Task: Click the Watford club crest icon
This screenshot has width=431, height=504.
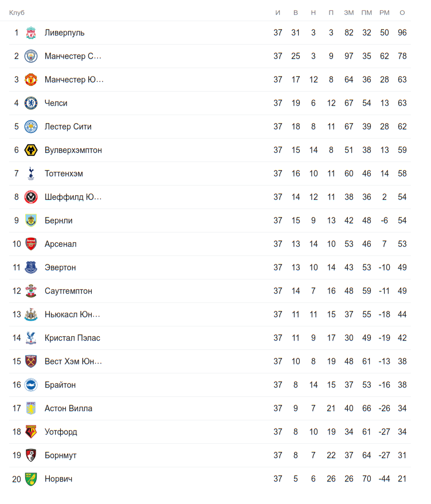Action: coord(31,432)
